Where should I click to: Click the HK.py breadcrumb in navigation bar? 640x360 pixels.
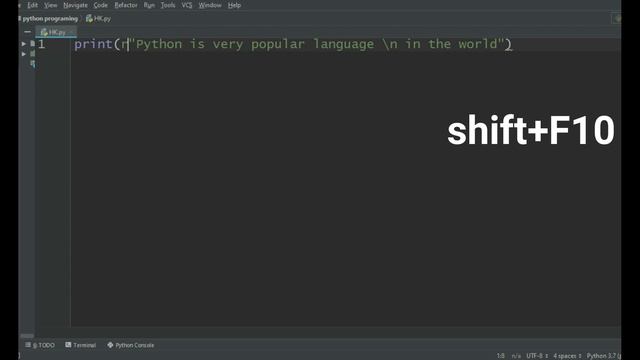(x=98, y=19)
